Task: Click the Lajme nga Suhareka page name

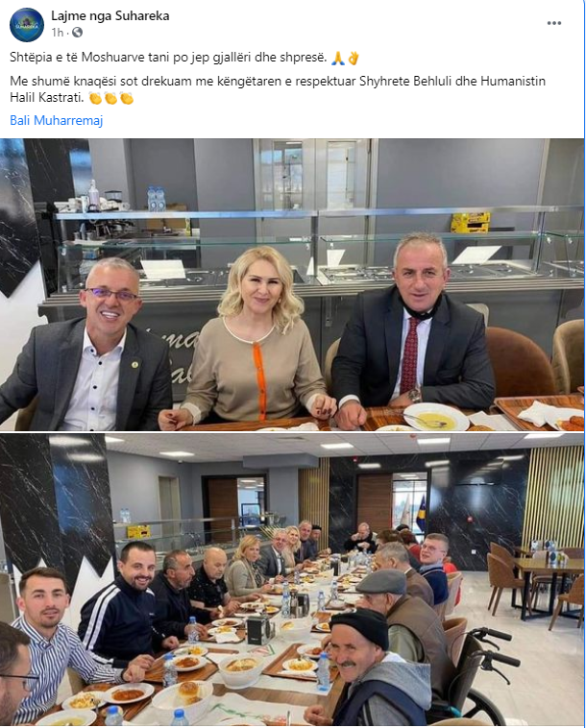Action: 110,15
